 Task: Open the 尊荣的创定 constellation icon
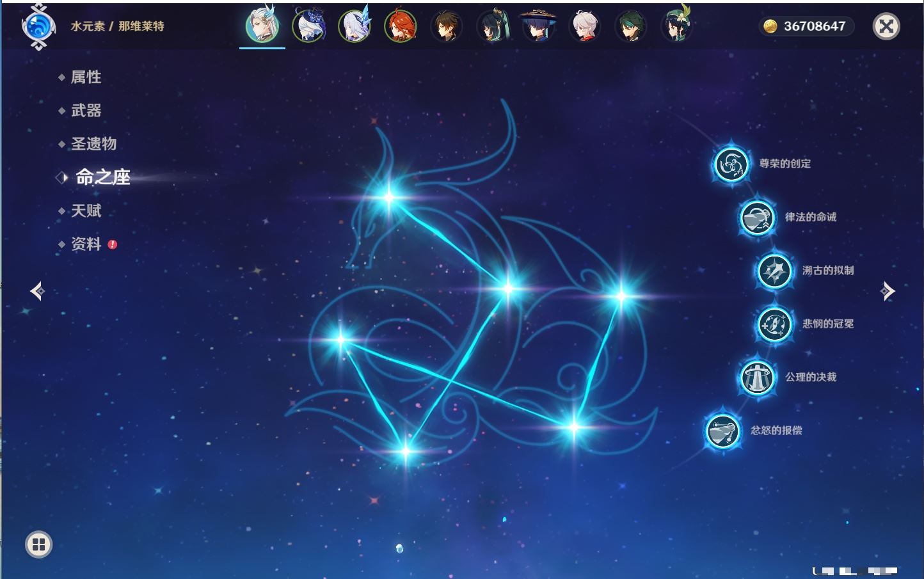point(731,164)
